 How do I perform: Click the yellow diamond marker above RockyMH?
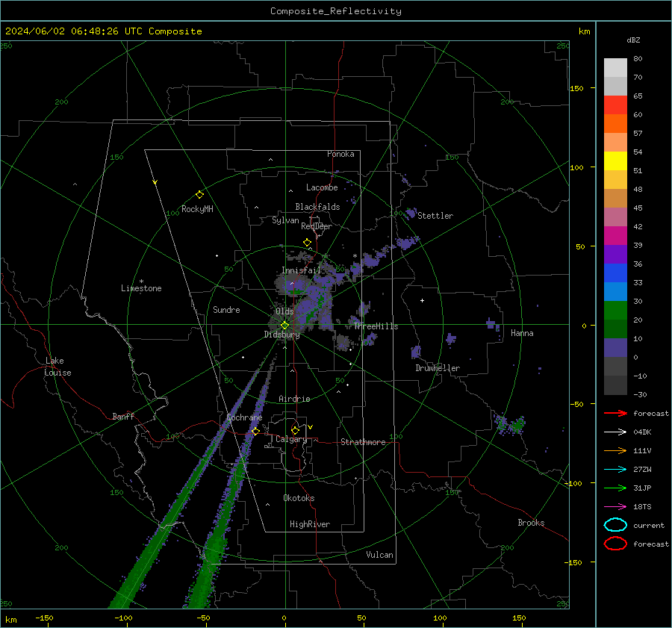(x=199, y=195)
